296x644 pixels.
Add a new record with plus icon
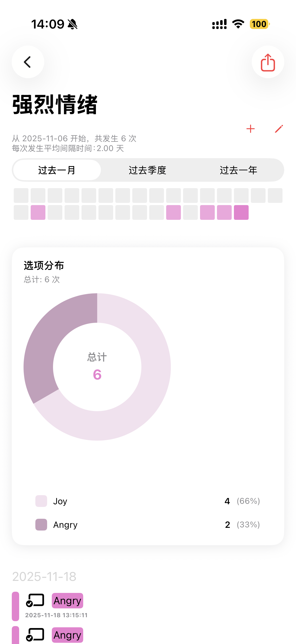pos(250,129)
